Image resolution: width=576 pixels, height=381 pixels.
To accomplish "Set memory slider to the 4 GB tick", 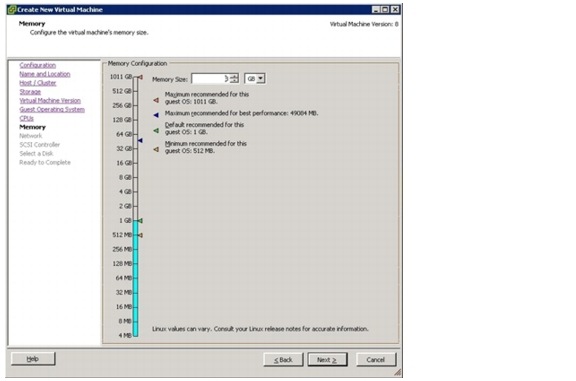I will click(x=136, y=192).
